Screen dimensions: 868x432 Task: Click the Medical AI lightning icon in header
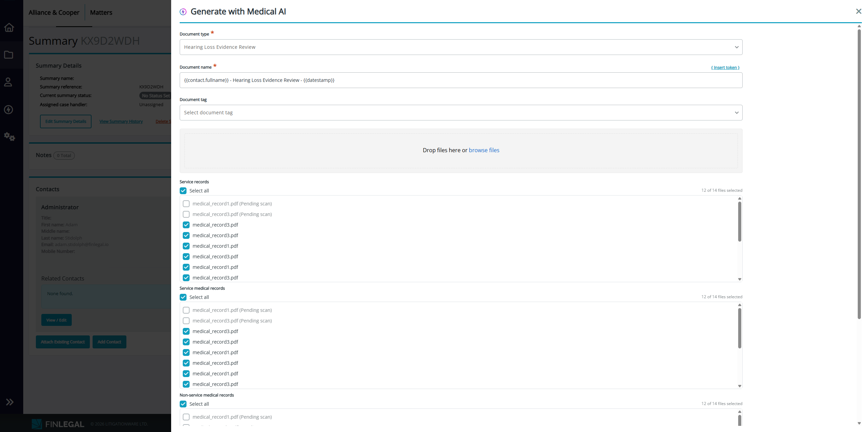[x=183, y=12]
